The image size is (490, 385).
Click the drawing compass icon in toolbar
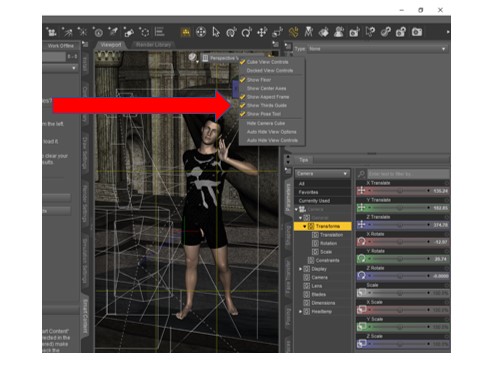(x=309, y=32)
